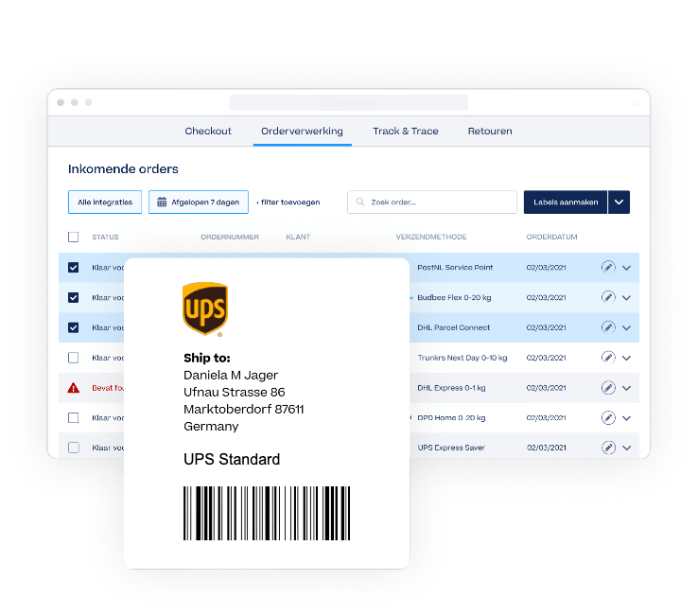Edit the DHL Express 0-1 kg order
The image size is (698, 616).
pyautogui.click(x=608, y=388)
